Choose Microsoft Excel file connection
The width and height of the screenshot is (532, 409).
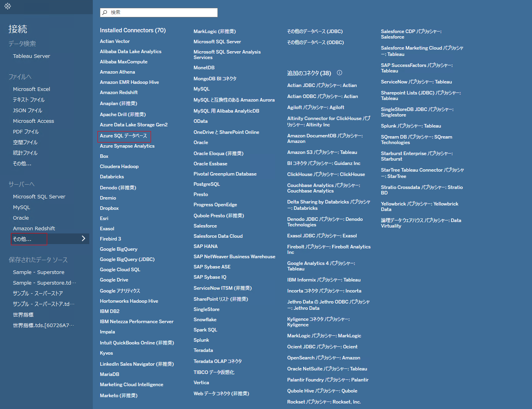(x=31, y=89)
